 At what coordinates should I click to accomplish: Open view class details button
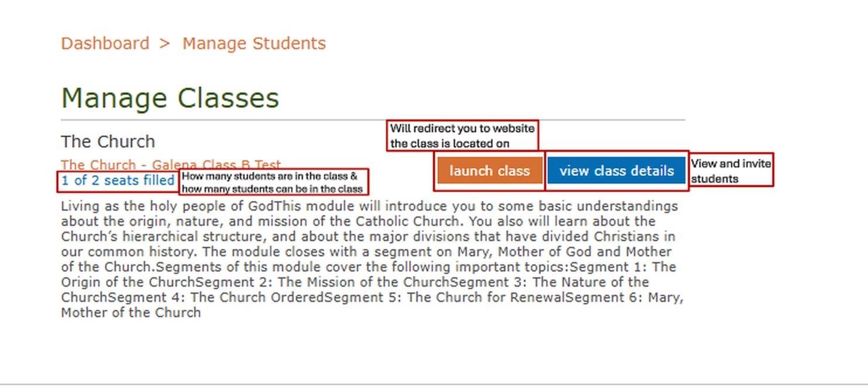coord(616,171)
